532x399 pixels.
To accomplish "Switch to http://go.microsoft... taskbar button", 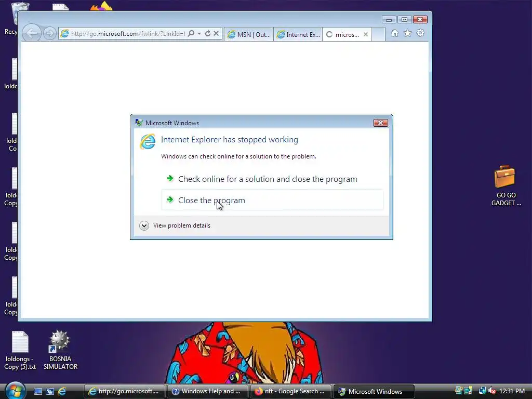I will [x=124, y=391].
